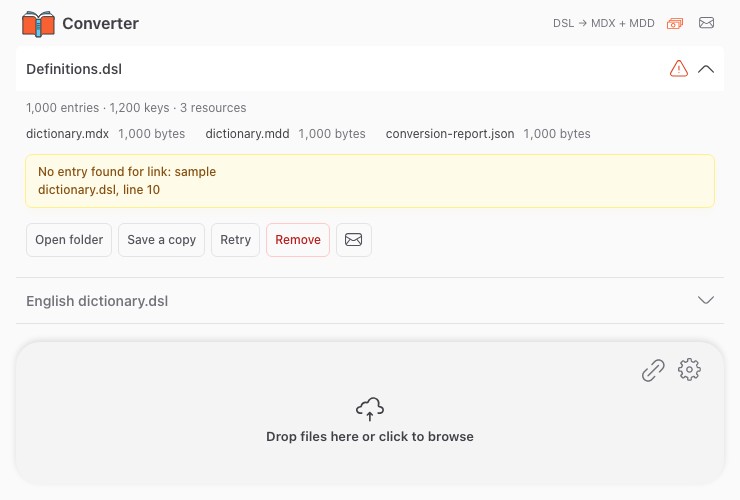The image size is (740, 500).
Task: Click the Definitions.dsl title
Action: (74, 69)
